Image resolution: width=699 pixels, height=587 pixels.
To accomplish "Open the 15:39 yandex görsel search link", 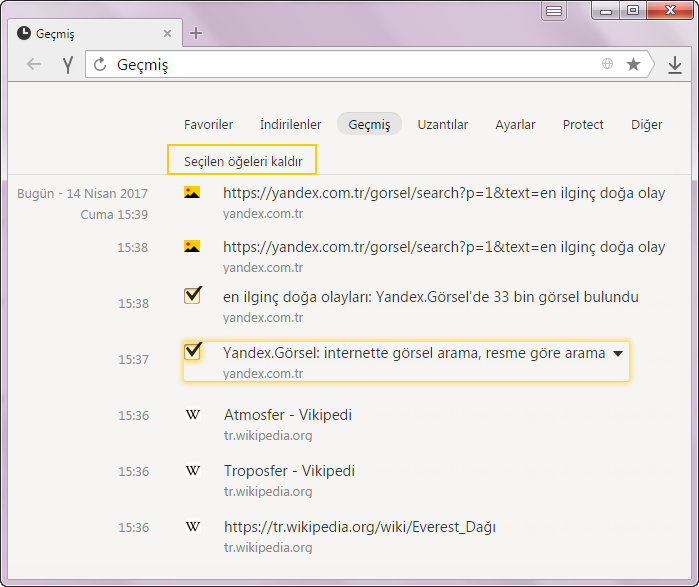I will point(444,193).
